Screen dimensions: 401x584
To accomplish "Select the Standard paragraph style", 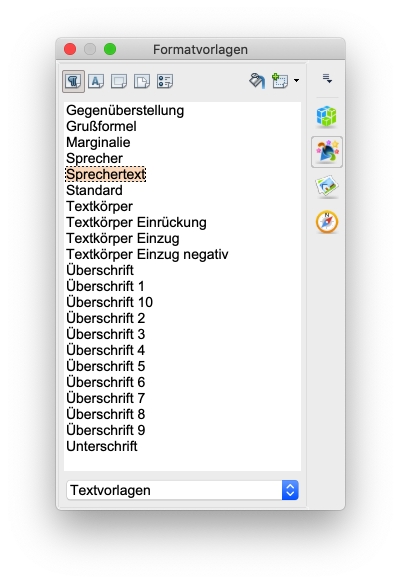I will (x=94, y=190).
